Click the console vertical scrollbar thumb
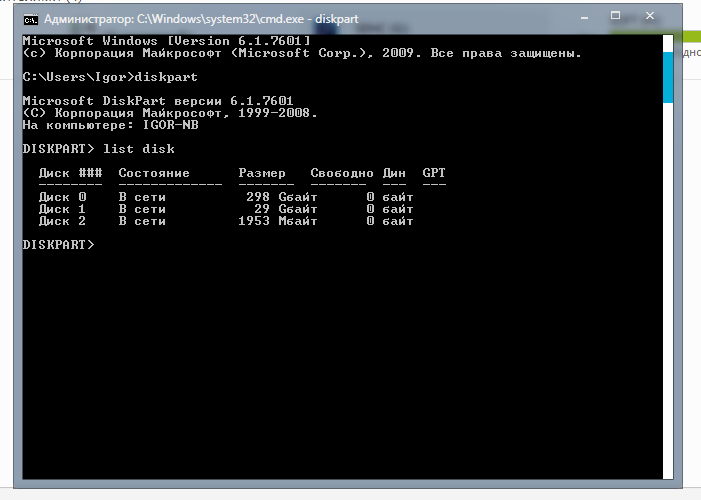Image resolution: width=701 pixels, height=500 pixels. [x=668, y=77]
